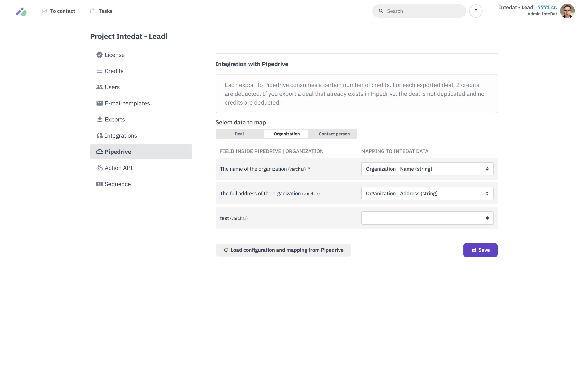Switch to the Deal mapping tab
This screenshot has width=588, height=367.
239,134
